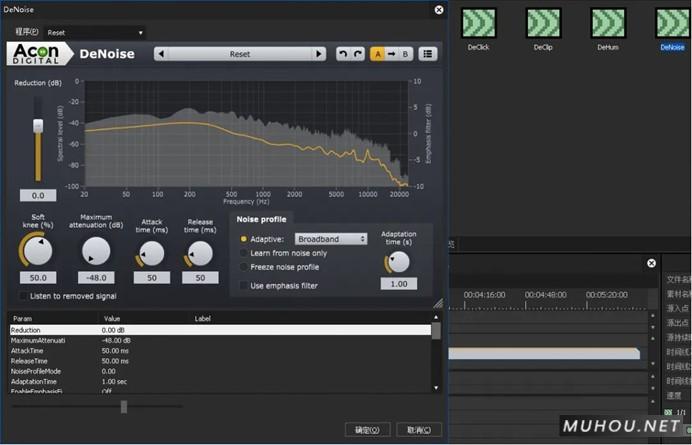Click the Attack time knob
The width and height of the screenshot is (692, 445).
click(151, 253)
